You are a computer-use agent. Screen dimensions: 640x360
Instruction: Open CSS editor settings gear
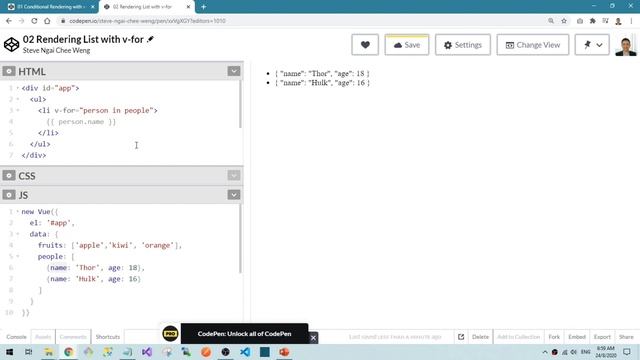point(9,176)
